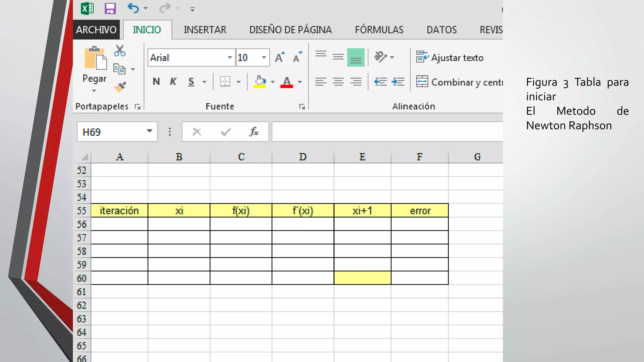Click the Increase font size icon

pos(280,58)
